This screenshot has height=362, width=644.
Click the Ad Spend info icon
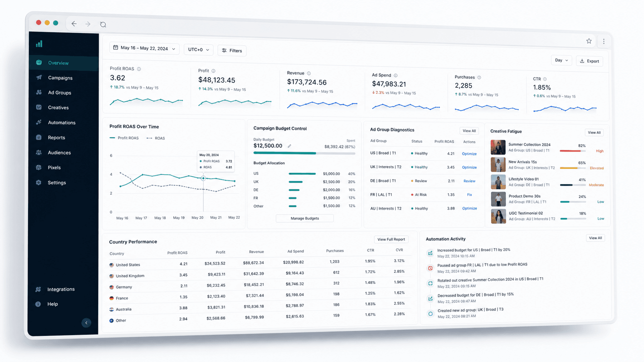coord(396,75)
